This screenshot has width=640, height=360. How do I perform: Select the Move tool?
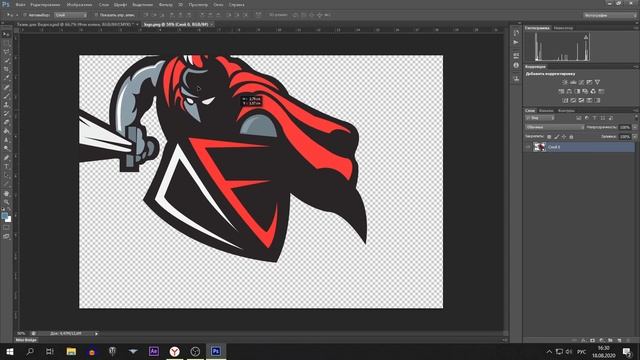(6, 35)
